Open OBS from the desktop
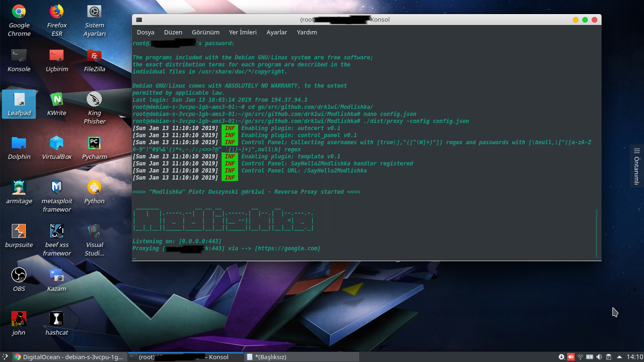 [x=18, y=275]
